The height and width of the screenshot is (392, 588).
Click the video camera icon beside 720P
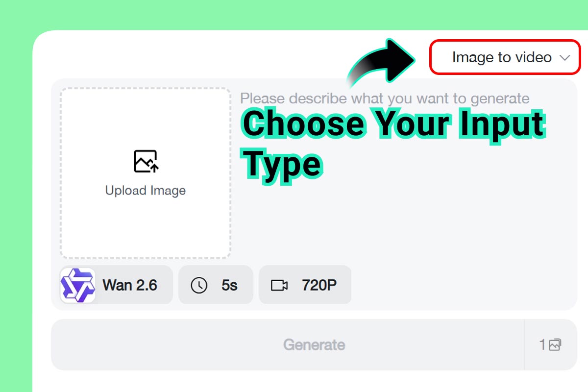click(x=279, y=285)
